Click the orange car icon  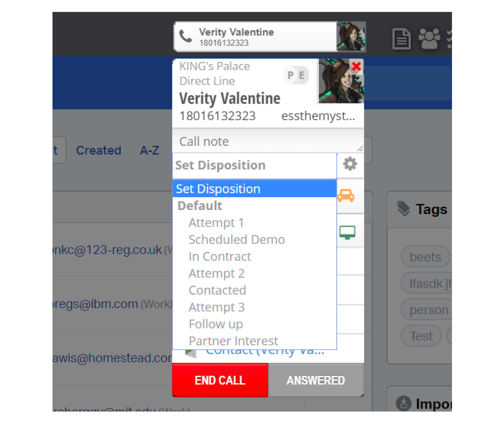click(x=346, y=196)
